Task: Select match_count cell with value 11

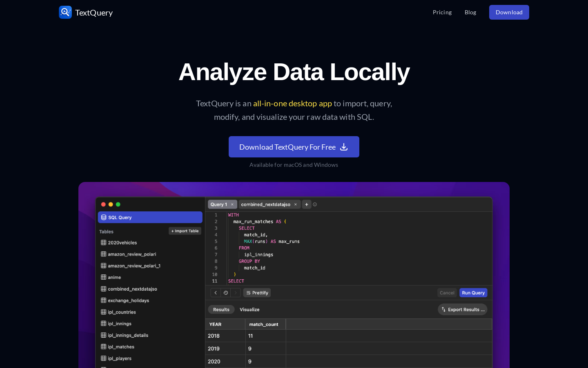Action: click(x=265, y=336)
